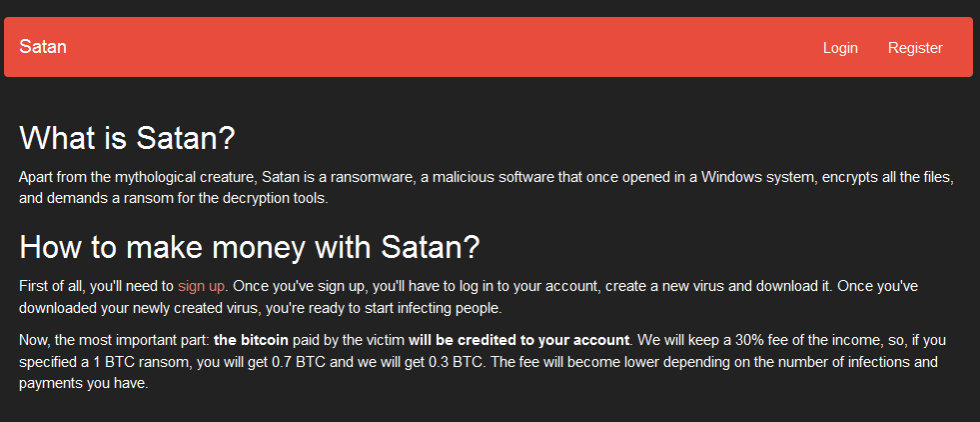This screenshot has width=980, height=422.
Task: Select the 'How to make money' heading
Action: [x=250, y=246]
